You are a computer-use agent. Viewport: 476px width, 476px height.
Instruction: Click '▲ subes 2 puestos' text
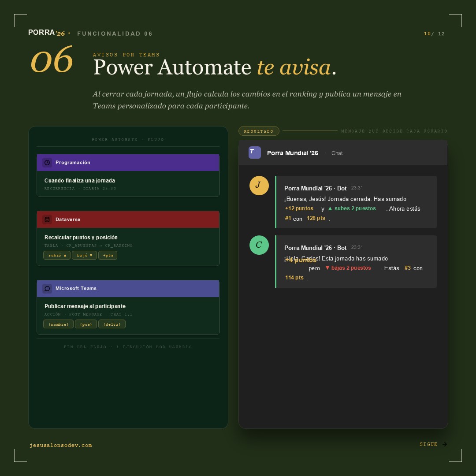point(352,208)
